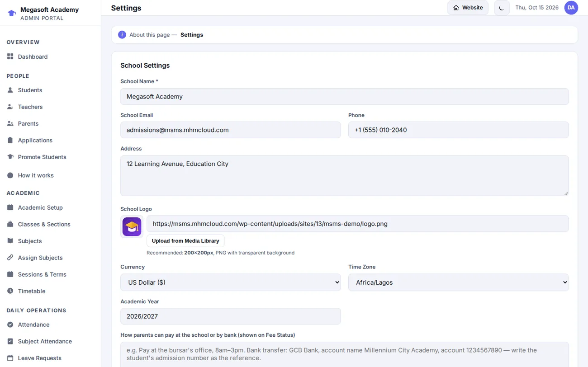The image size is (588, 367).
Task: Toggle dark mode with the moon button
Action: click(x=502, y=8)
